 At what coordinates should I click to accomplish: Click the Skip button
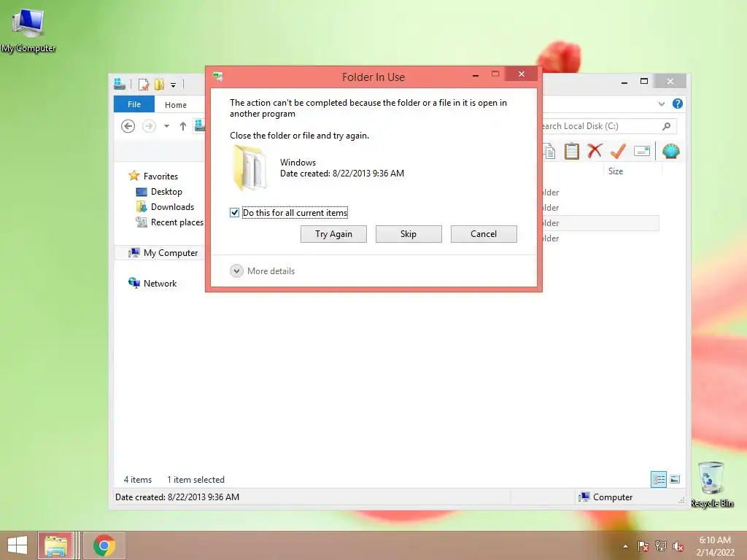[409, 234]
